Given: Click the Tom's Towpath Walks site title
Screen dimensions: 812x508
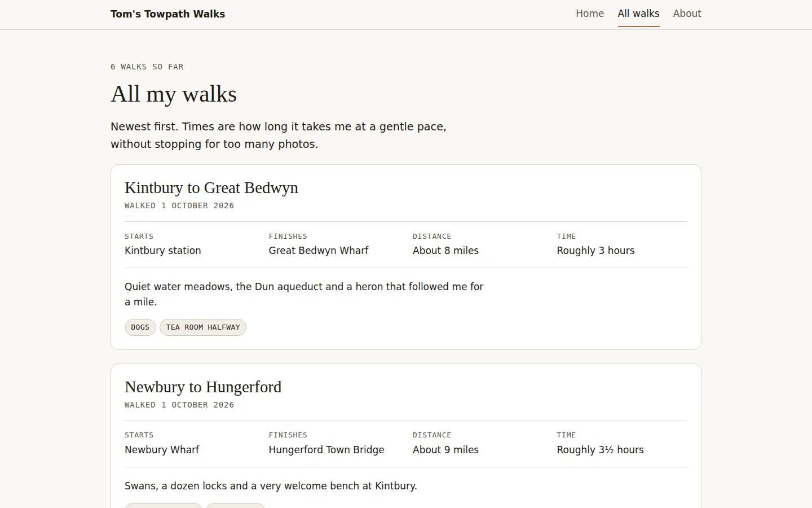Looking at the screenshot, I should [x=167, y=14].
